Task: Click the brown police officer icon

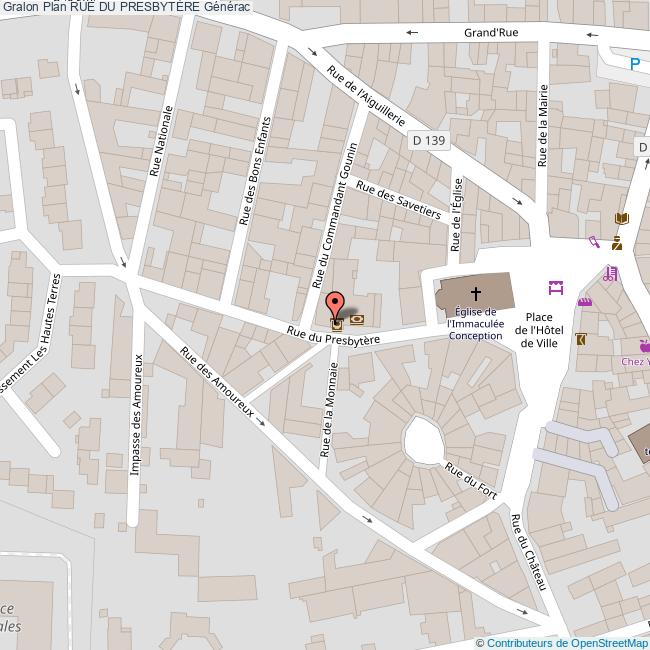Action: click(618, 242)
